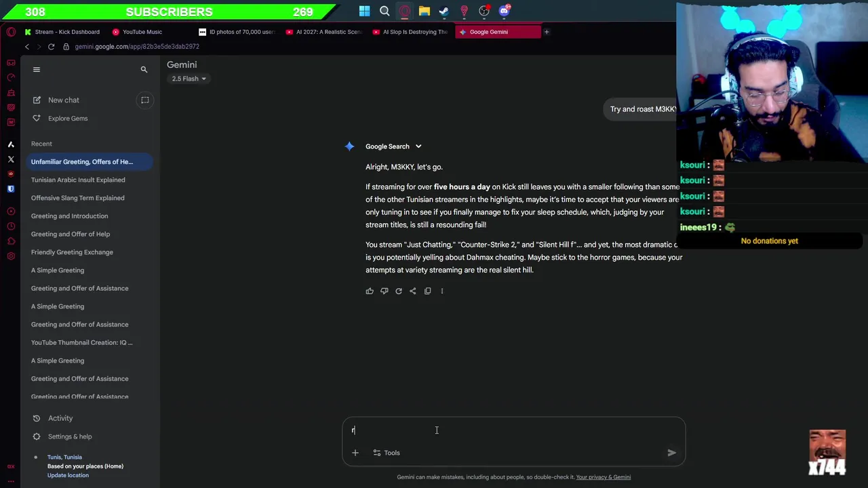Open the Windows Start menu

pyautogui.click(x=365, y=11)
